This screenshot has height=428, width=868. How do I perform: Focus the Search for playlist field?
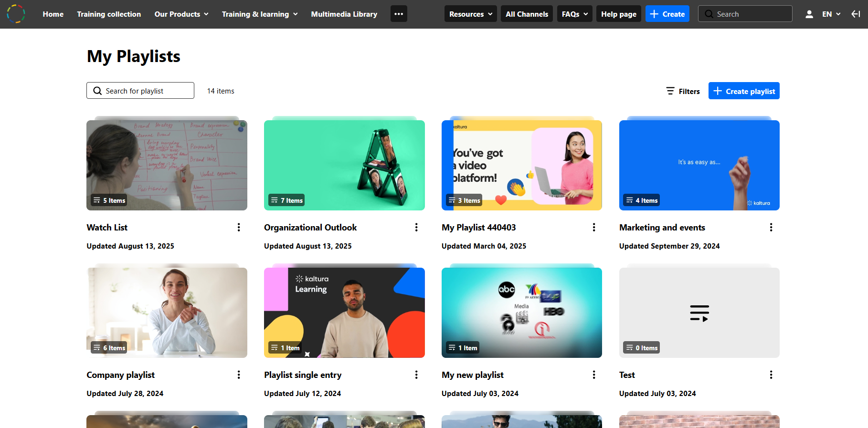[x=140, y=91]
